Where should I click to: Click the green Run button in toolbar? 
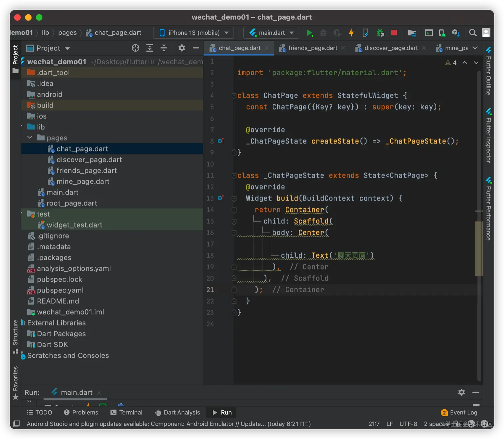click(x=309, y=33)
